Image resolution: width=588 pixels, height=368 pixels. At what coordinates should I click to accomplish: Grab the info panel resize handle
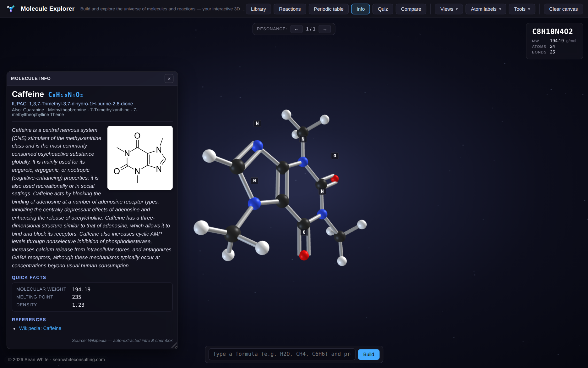click(x=175, y=346)
